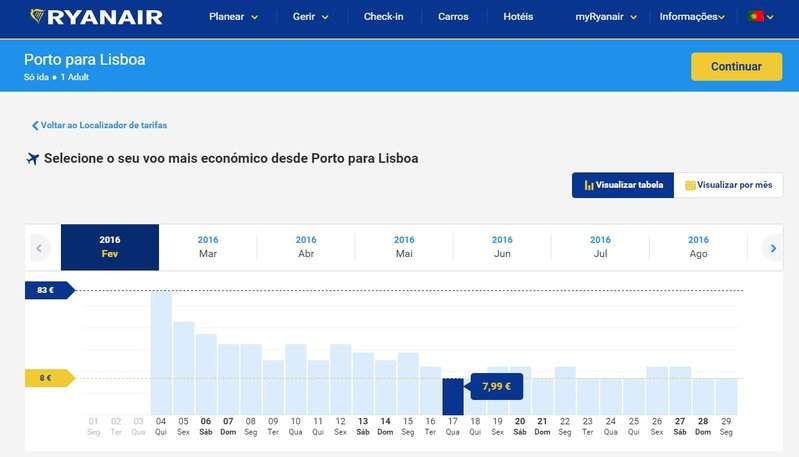Click the fare bar for 26 Sex

657,391
